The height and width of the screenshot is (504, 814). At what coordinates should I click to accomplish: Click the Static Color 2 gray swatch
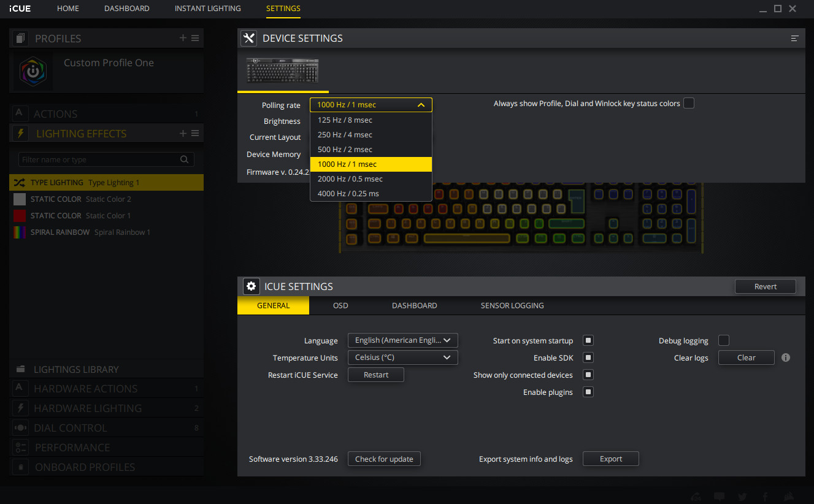pos(20,199)
